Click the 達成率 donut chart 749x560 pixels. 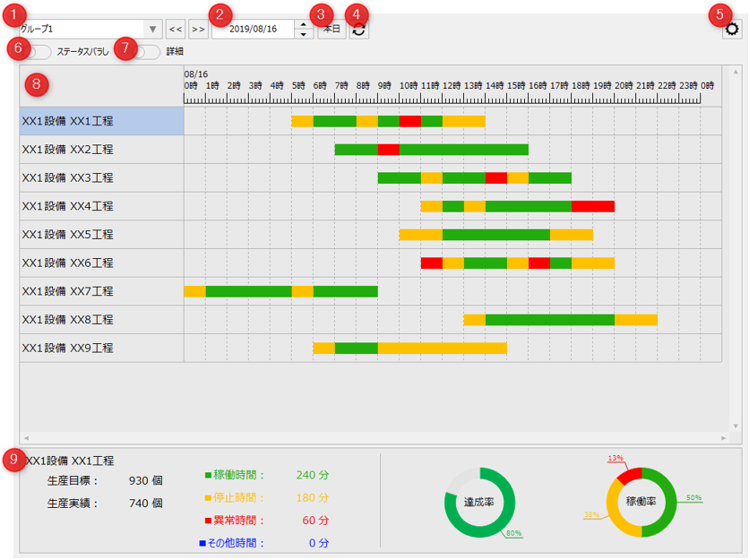click(479, 500)
